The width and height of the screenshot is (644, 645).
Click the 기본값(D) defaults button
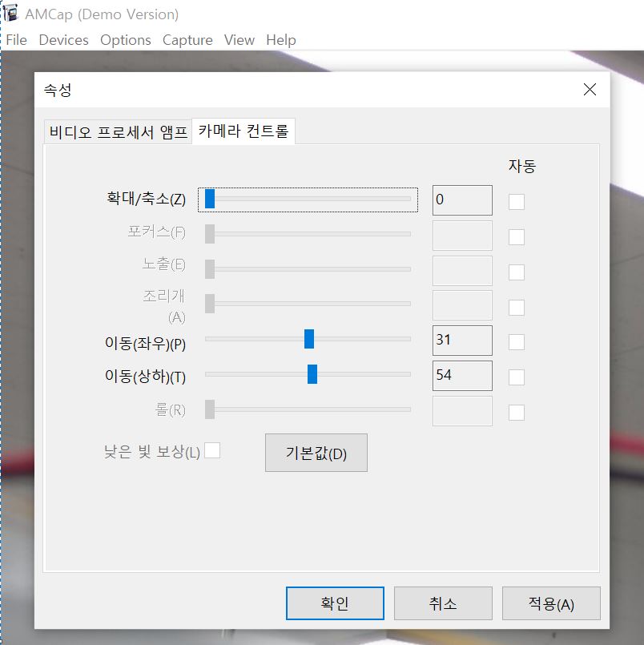tap(316, 453)
